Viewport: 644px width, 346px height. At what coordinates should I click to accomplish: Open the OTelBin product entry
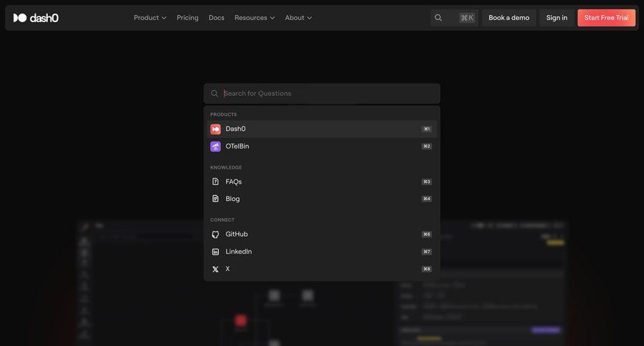pos(322,146)
